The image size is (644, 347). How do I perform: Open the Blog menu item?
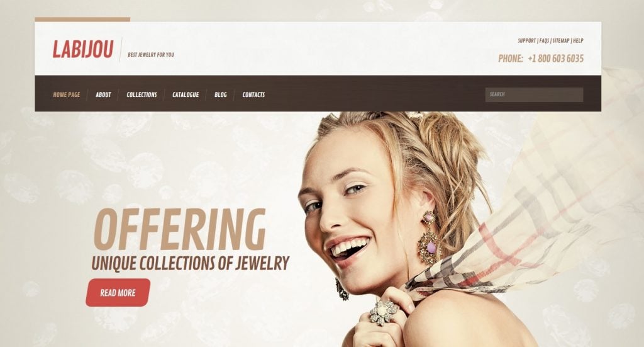[x=221, y=94]
